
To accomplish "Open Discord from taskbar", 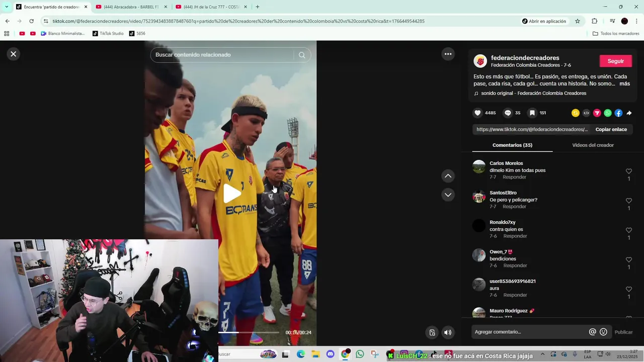I will point(330,354).
